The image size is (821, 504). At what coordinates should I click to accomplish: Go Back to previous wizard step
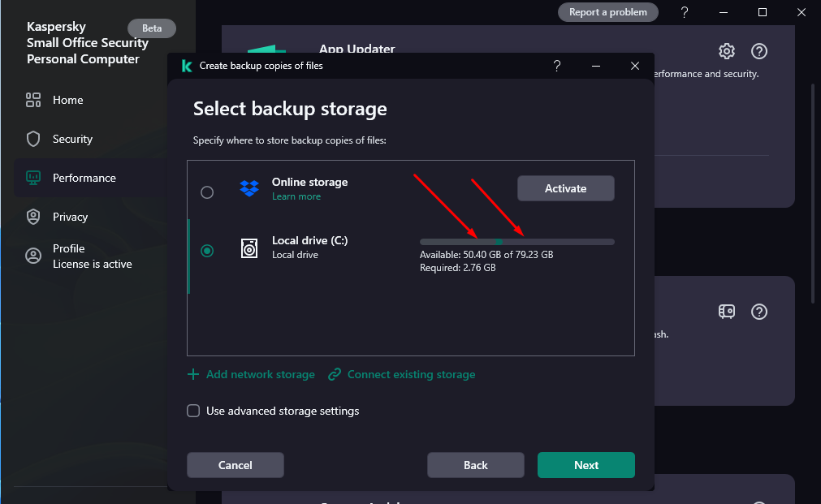pyautogui.click(x=475, y=465)
